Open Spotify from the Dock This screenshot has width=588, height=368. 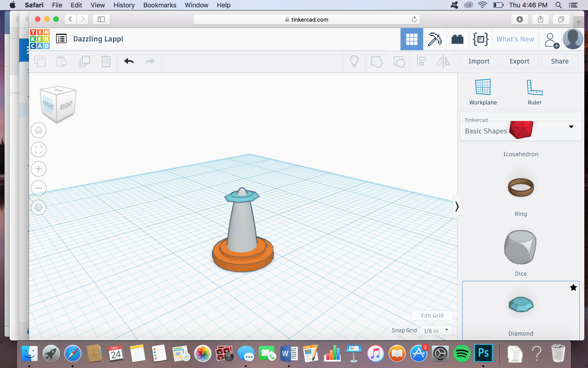click(x=462, y=354)
